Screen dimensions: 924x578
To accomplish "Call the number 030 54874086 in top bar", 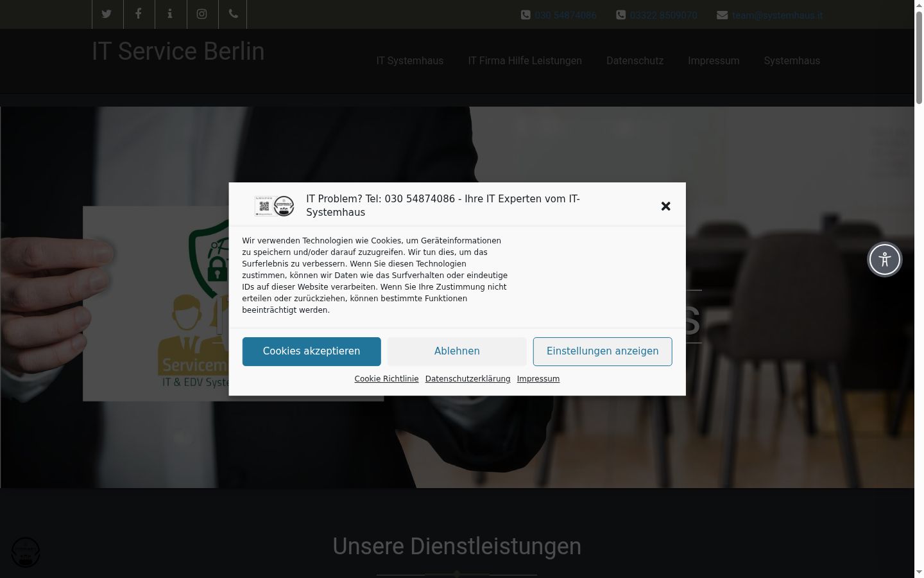I will point(565,15).
